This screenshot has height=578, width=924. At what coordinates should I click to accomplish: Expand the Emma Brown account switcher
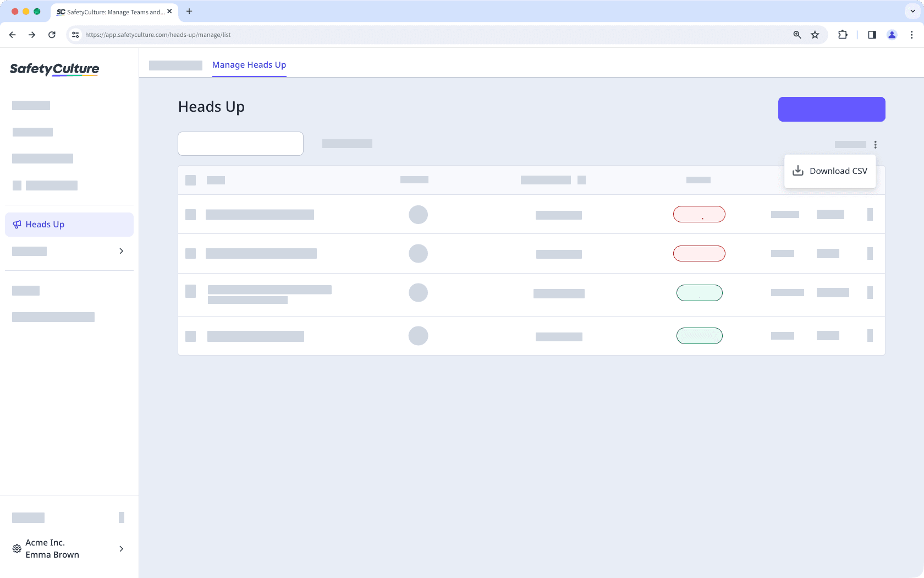click(x=121, y=548)
